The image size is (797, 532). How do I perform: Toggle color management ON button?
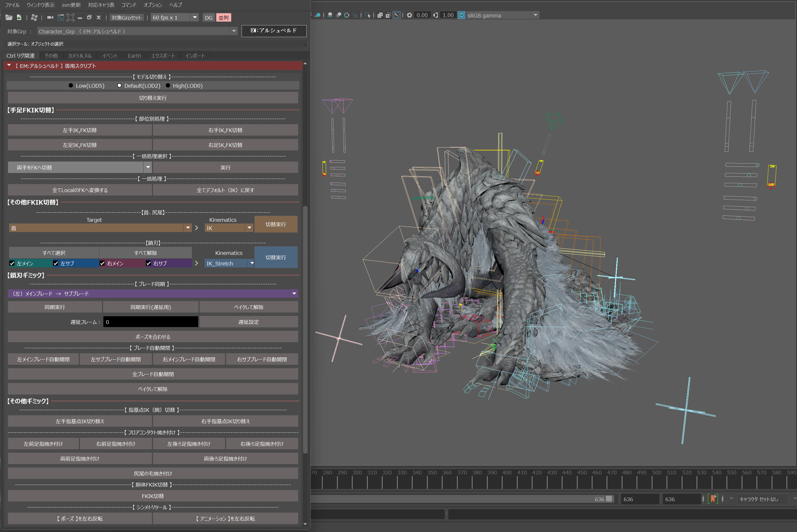[x=461, y=15]
